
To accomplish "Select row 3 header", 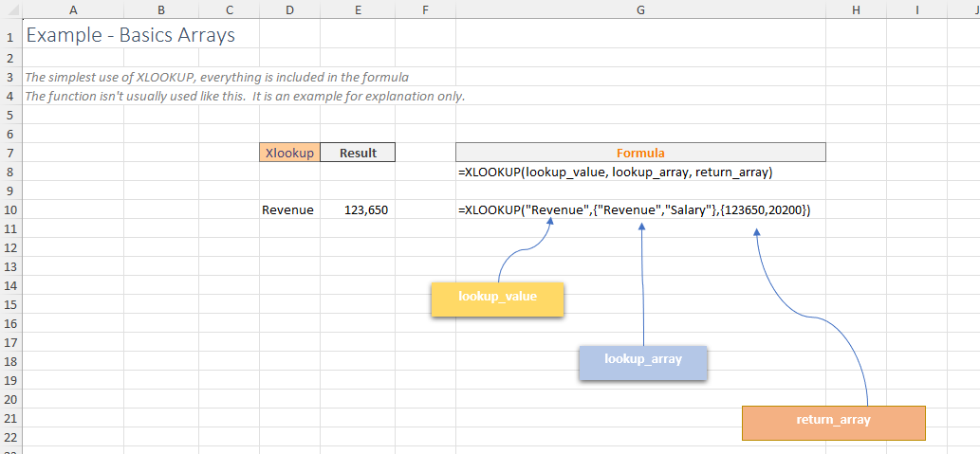I will (10, 78).
